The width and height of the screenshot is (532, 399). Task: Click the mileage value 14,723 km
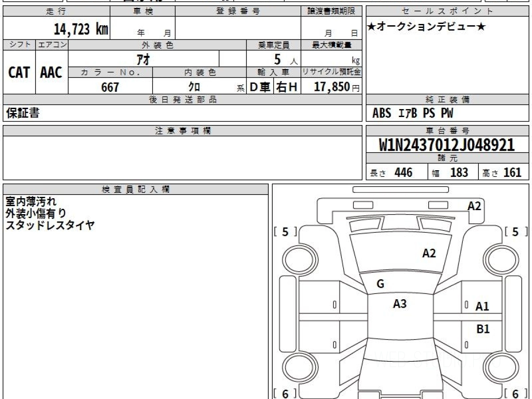click(81, 29)
